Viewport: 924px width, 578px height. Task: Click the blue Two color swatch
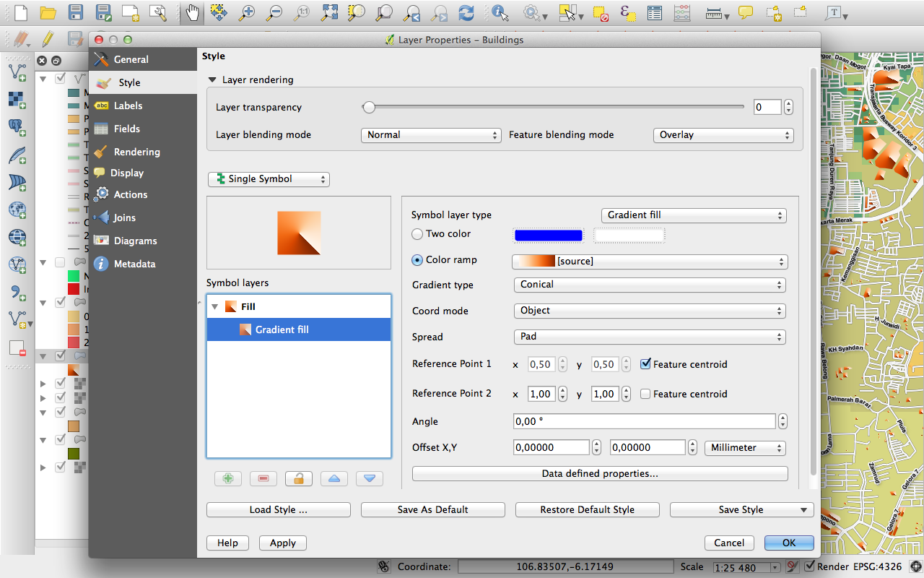click(548, 235)
